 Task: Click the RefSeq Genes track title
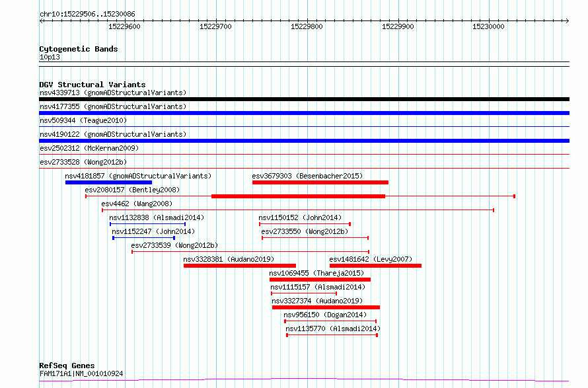67,366
